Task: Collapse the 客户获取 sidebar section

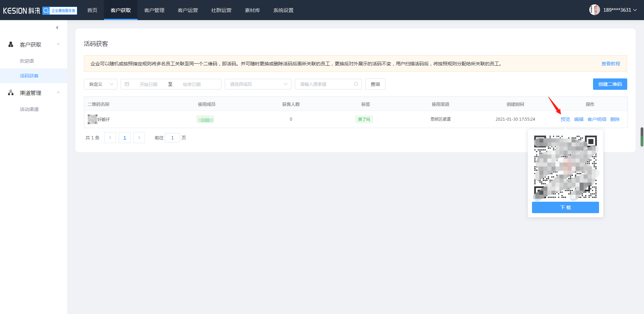Action: 58,44
